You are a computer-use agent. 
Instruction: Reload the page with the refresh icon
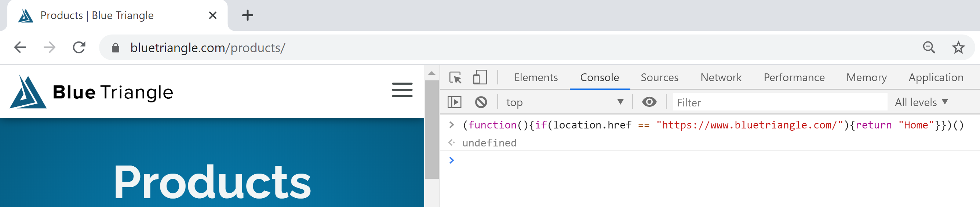[79, 48]
